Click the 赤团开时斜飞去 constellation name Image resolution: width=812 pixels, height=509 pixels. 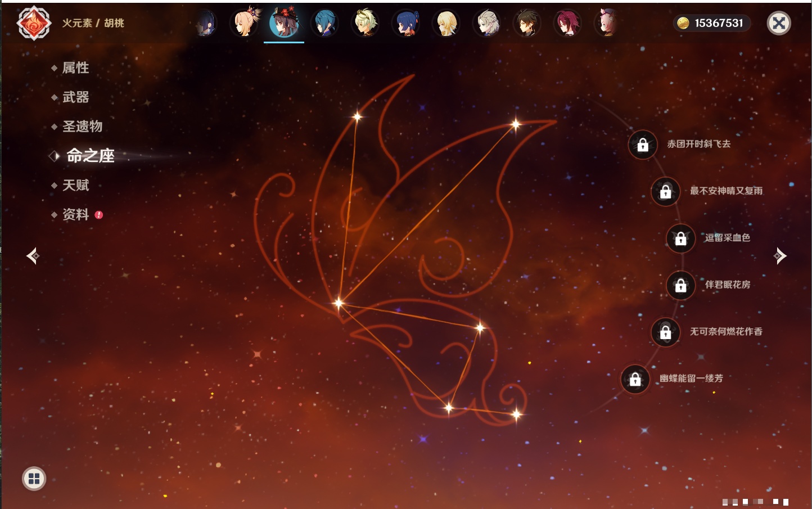coord(699,144)
